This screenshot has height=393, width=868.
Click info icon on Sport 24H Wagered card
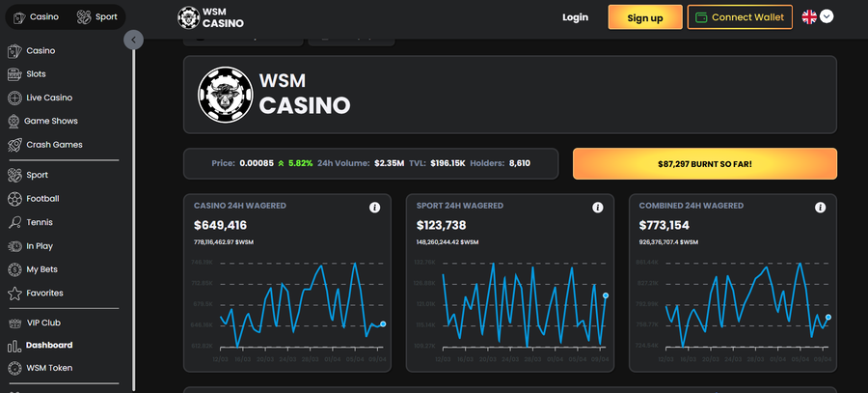coord(597,208)
